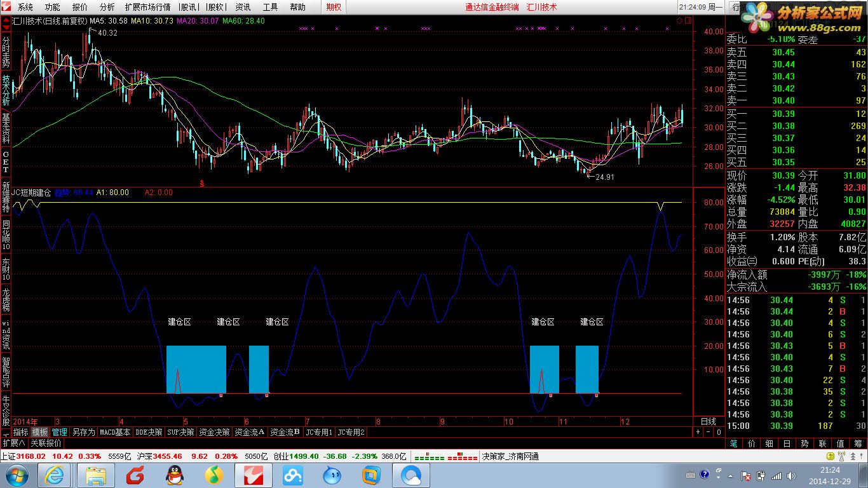The image size is (868, 488).
Task: Select 牛叉诊股 sidebar tab
Action: click(x=6, y=410)
